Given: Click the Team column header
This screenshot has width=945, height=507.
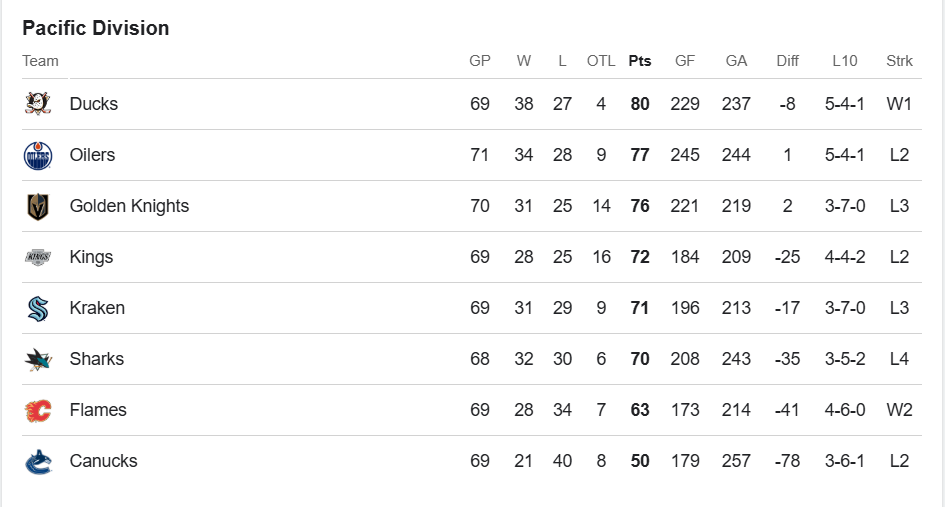Looking at the screenshot, I should 41,61.
